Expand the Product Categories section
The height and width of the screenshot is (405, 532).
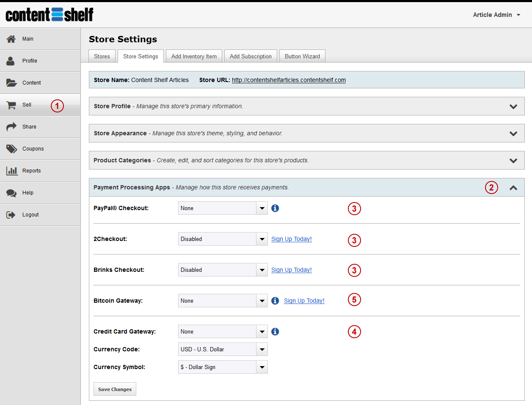click(x=306, y=160)
